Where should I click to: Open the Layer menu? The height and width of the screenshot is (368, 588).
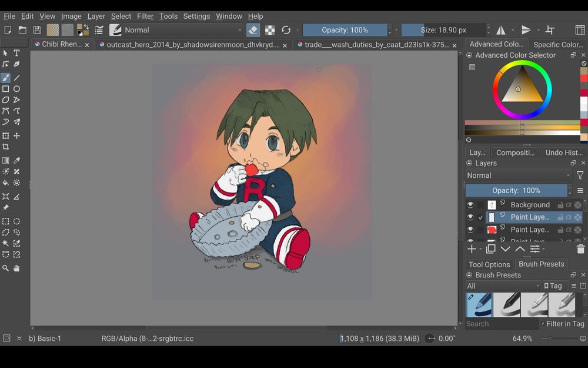(x=96, y=16)
